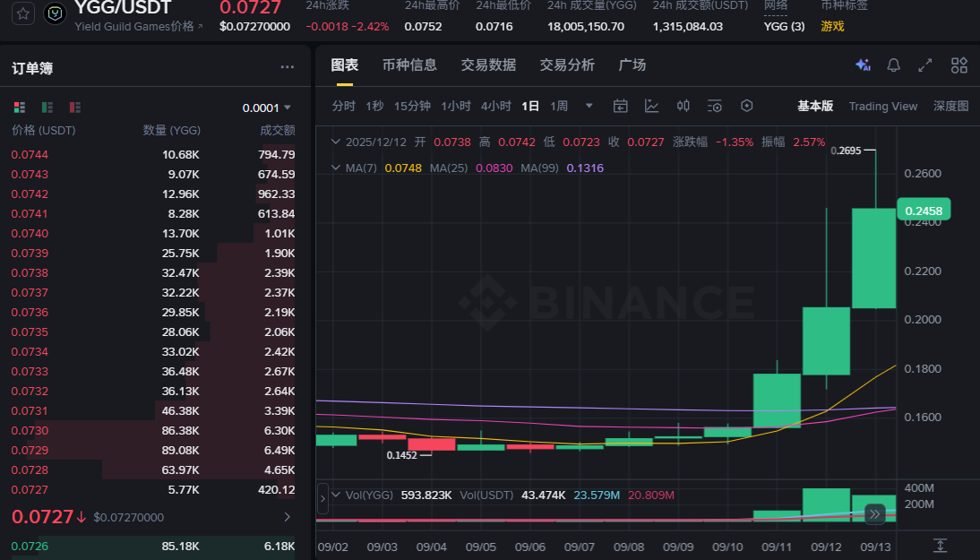Select the 0.0744 sell order price row
Screen dimensions: 980x560
pos(153,154)
